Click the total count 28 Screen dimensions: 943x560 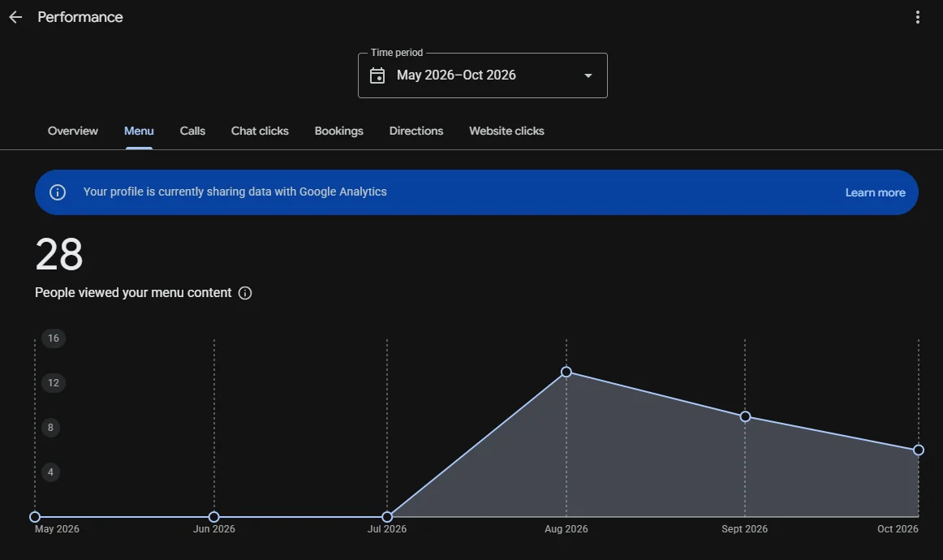tap(59, 255)
